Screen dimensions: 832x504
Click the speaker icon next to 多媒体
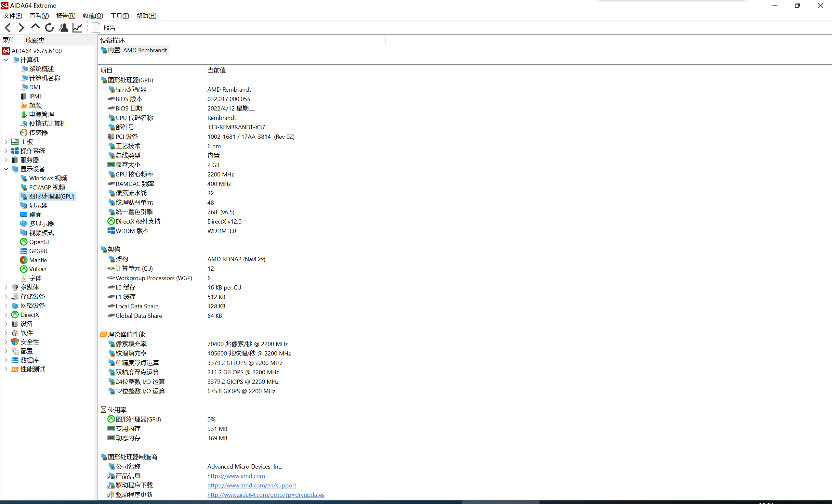[x=15, y=287]
